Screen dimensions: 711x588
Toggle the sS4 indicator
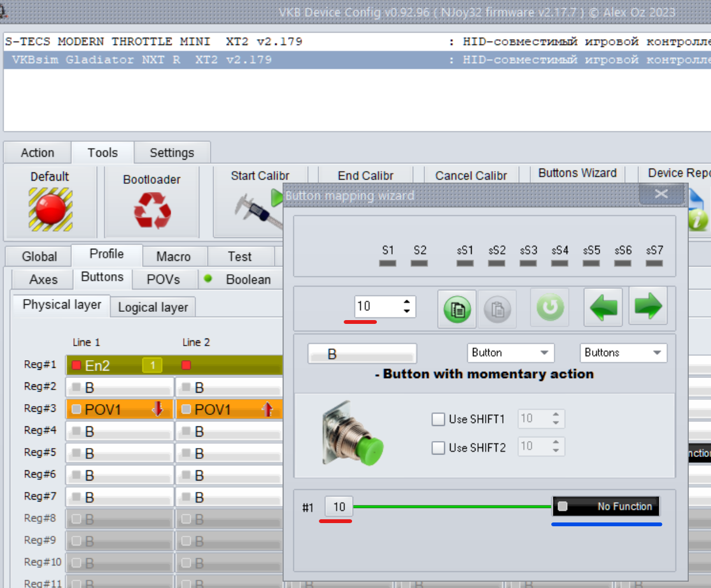click(560, 263)
